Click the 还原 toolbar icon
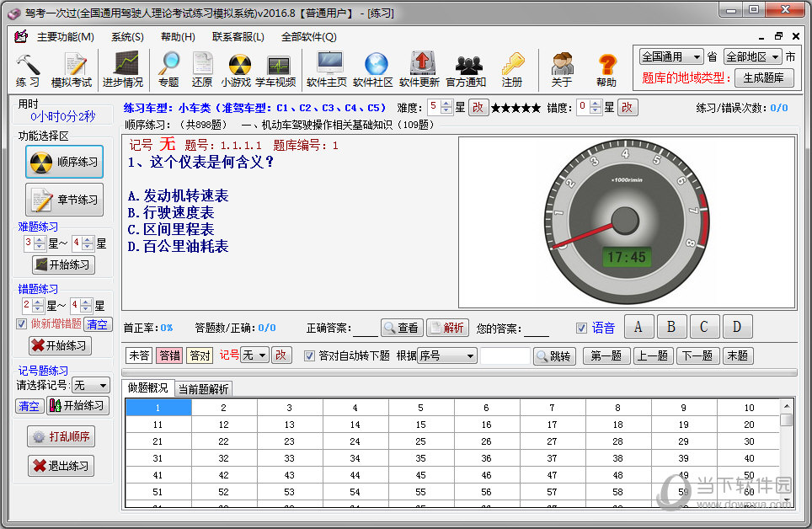 click(202, 70)
